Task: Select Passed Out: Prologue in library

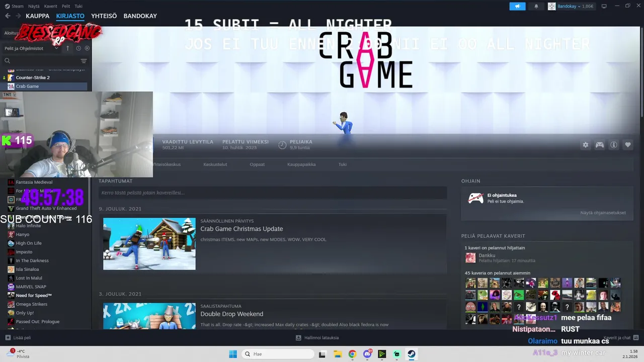Action: [x=37, y=322]
